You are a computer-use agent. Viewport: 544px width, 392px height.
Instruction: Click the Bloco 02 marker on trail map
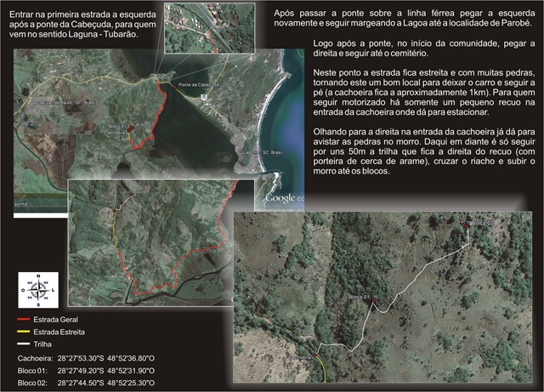click(x=467, y=226)
